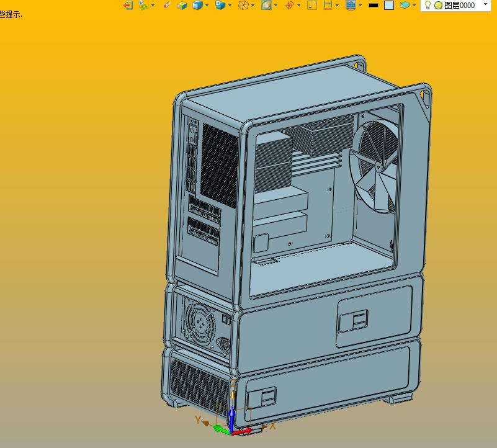This screenshot has height=448, width=497.
Task: Expand the monitor display dropdown arrow
Action: (x=360, y=6)
